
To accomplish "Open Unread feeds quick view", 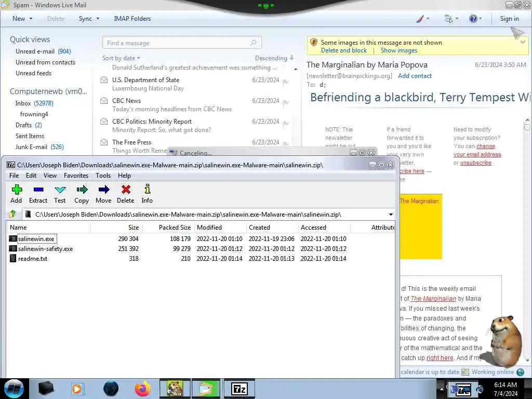I will tap(34, 73).
